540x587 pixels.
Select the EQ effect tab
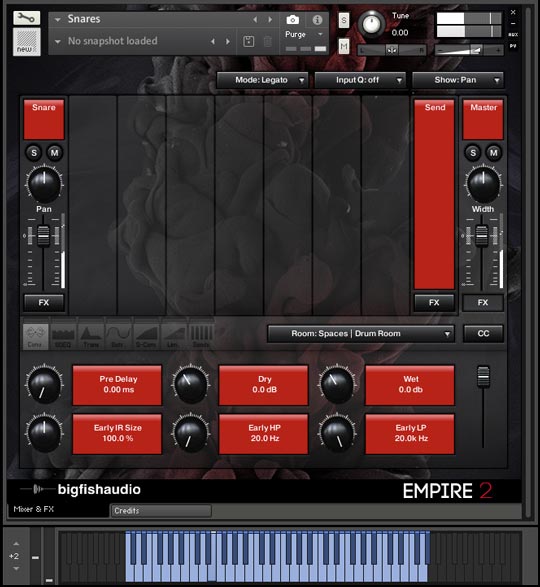(x=63, y=337)
